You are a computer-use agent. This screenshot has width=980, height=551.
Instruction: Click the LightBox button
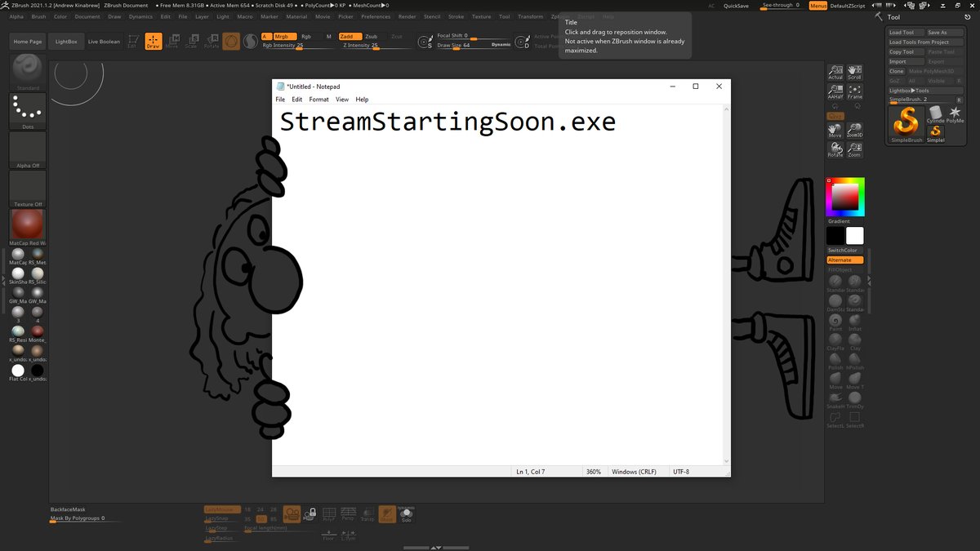[x=65, y=42]
